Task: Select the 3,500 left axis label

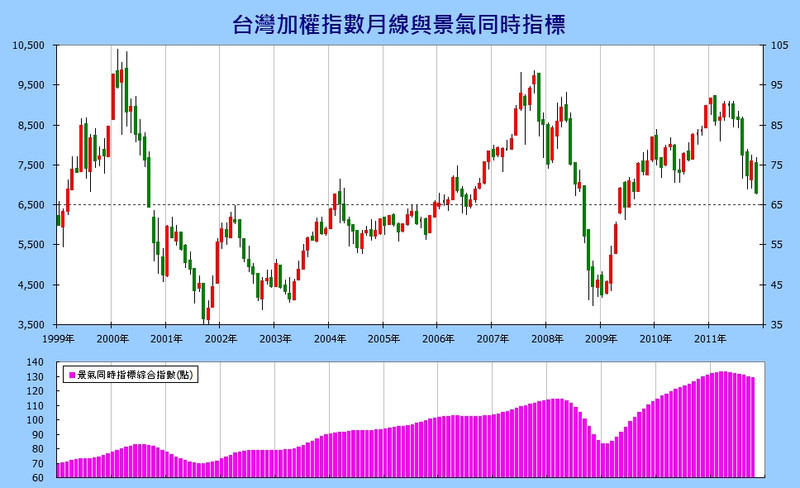Action: 33,325
